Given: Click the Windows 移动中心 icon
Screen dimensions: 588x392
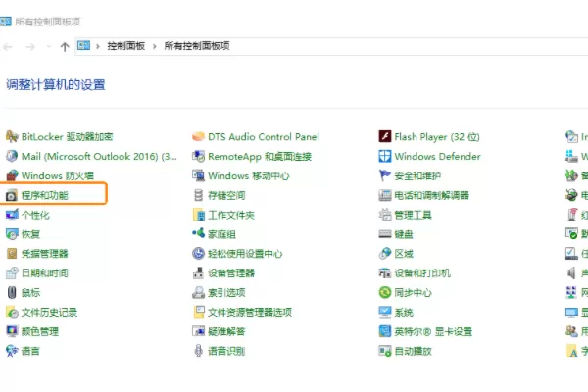Looking at the screenshot, I should [198, 175].
